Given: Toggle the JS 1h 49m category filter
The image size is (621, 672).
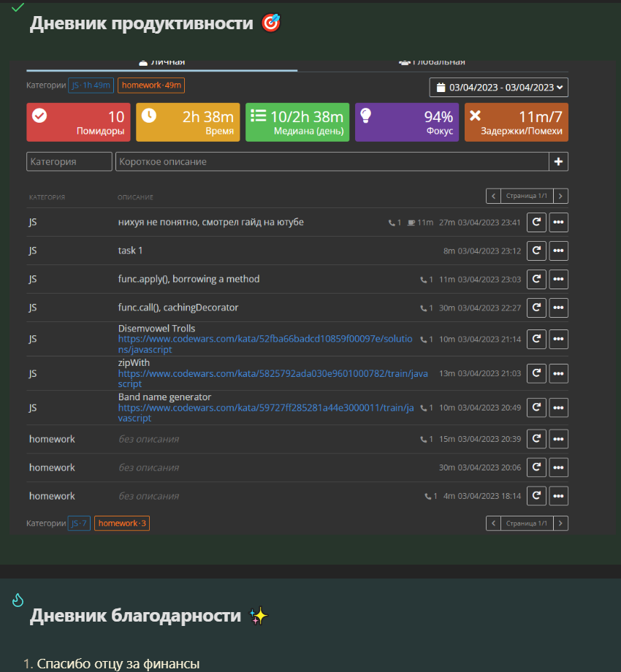Looking at the screenshot, I should (x=91, y=85).
